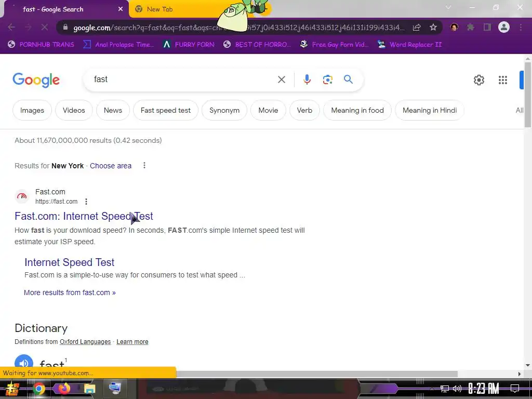Open the notification center icon

(515, 389)
